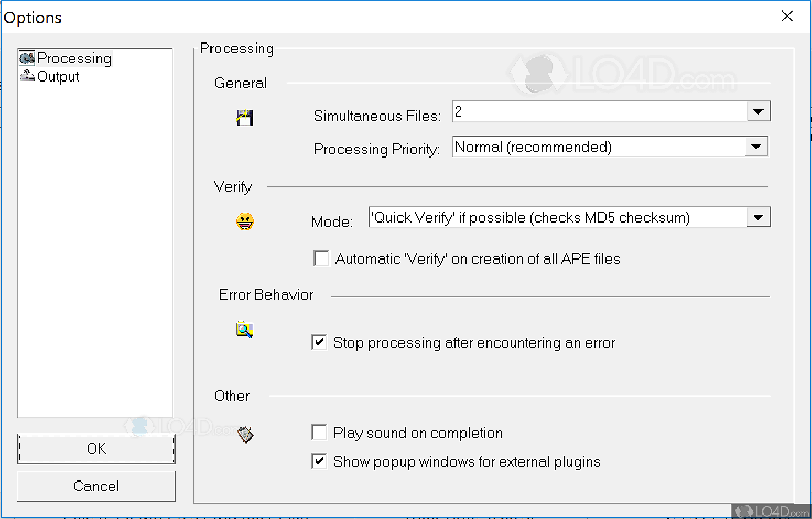Viewport: 812px width, 519px height.
Task: Click the clipboard icon in Other section
Action: point(246,435)
